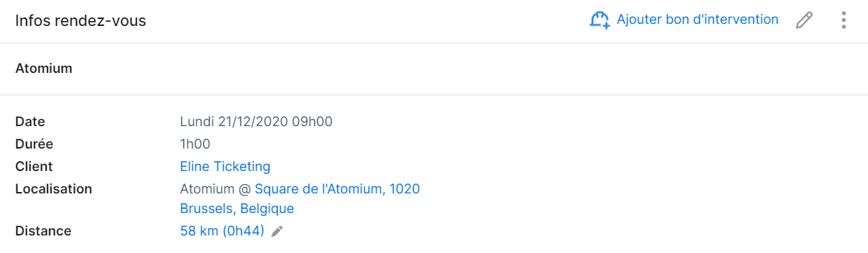
Task: Click the add intervention voucher helmet icon
Action: coord(599,20)
